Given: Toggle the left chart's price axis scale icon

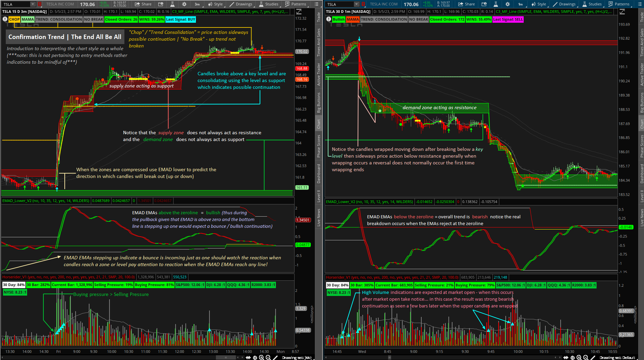Looking at the screenshot, I should click(299, 12).
